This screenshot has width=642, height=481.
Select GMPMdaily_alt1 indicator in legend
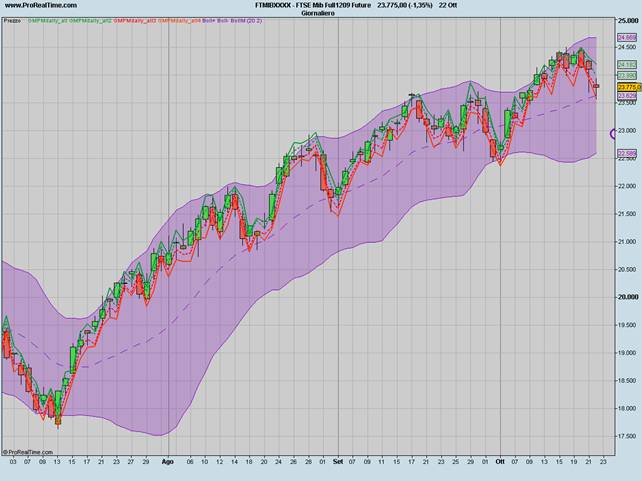[48, 20]
